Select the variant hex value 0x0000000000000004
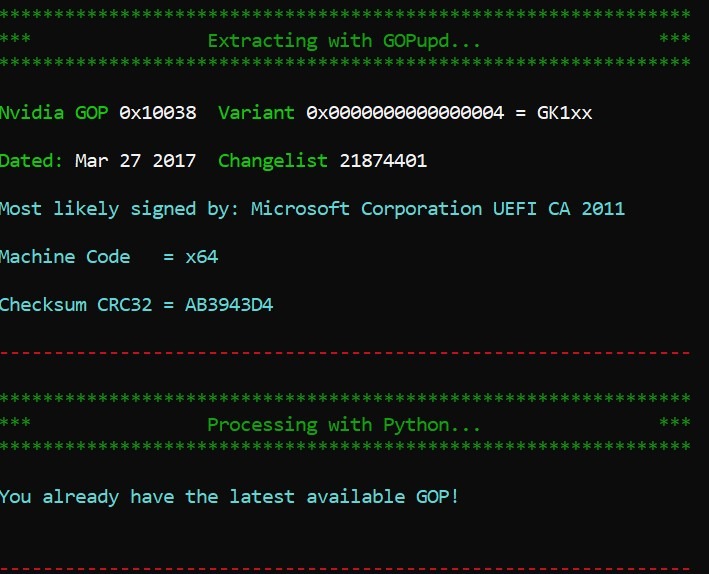This screenshot has width=709, height=574. coord(405,113)
